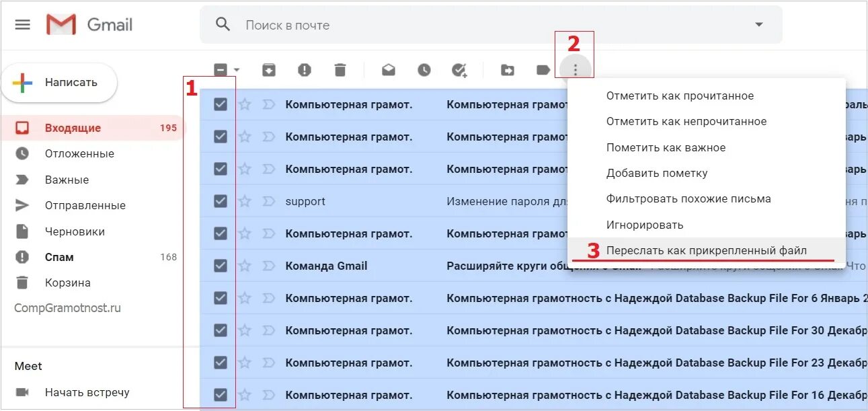The width and height of the screenshot is (868, 411).
Task: Open the Backup File For 6 Январь email
Action: point(656,298)
